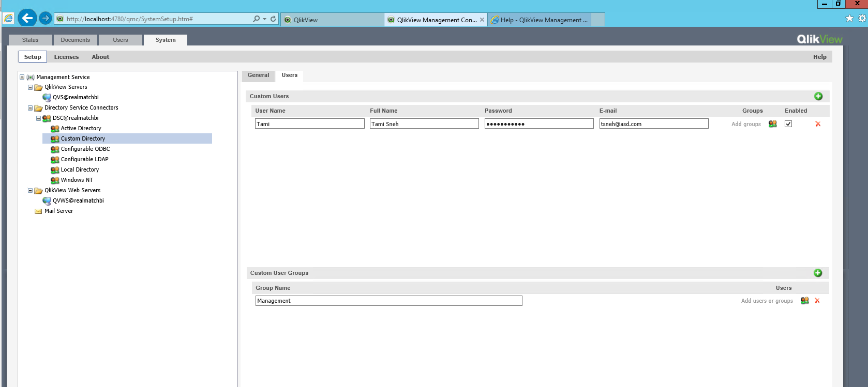Open group picker icon for user Tami
This screenshot has width=868, height=387.
(772, 124)
